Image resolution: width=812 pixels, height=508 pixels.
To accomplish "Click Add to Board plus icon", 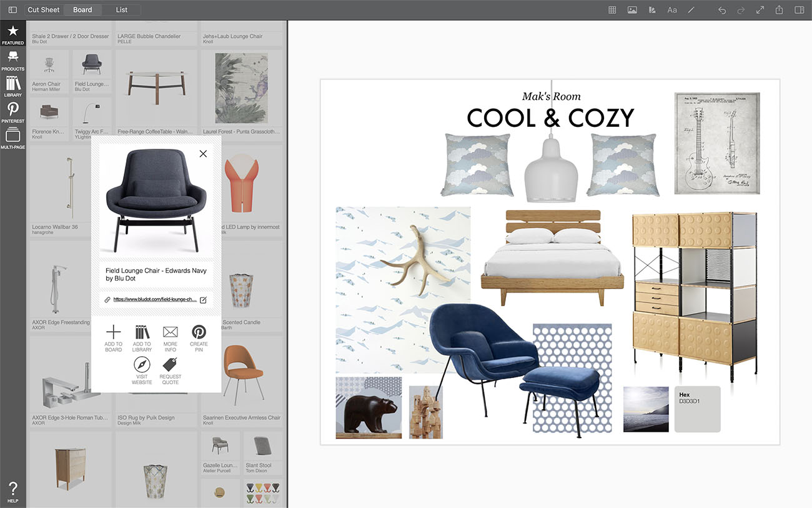I will [114, 332].
